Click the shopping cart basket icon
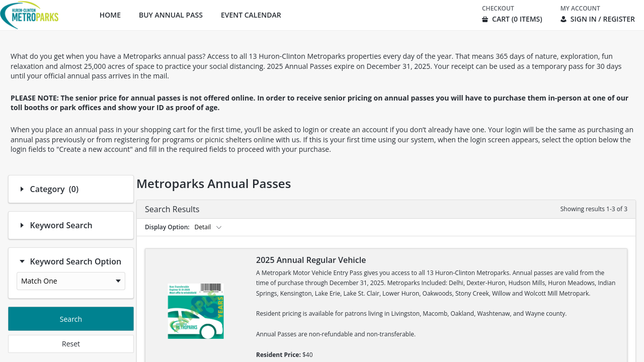 click(485, 19)
